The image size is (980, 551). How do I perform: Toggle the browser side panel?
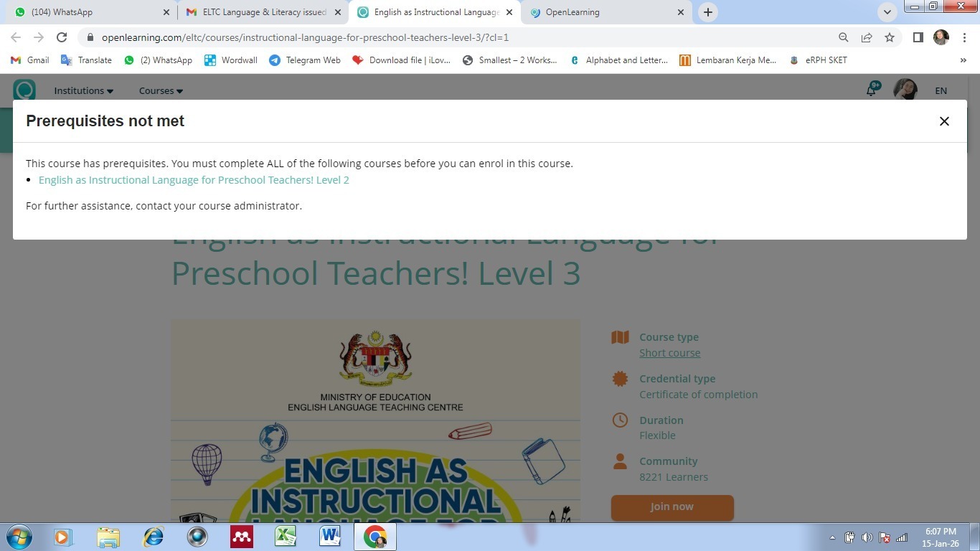click(918, 37)
